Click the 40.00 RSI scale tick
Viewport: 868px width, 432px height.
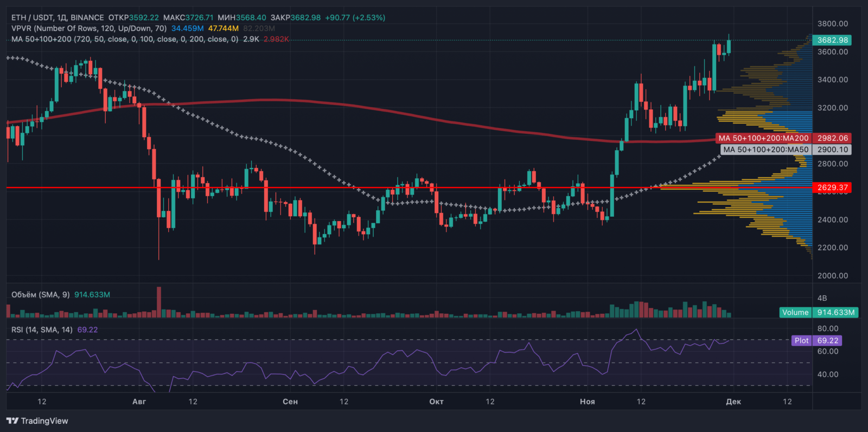pos(828,375)
